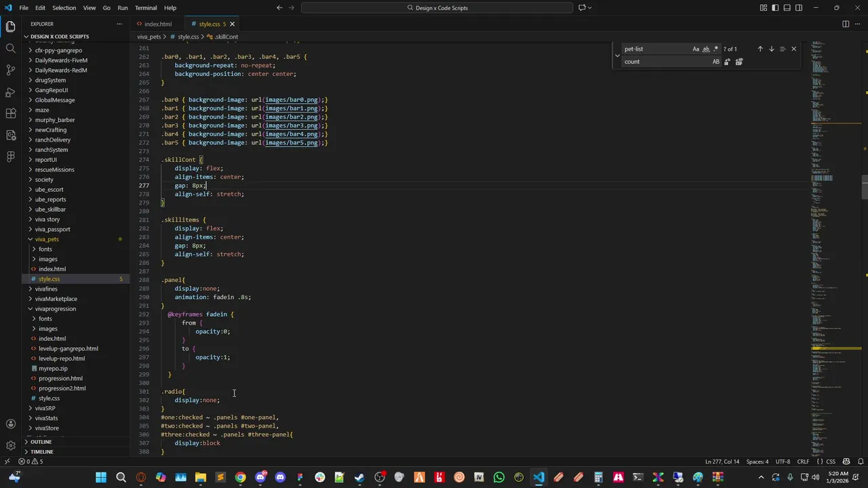Image resolution: width=868 pixels, height=488 pixels.
Task: Open the Run menu
Action: (122, 7)
